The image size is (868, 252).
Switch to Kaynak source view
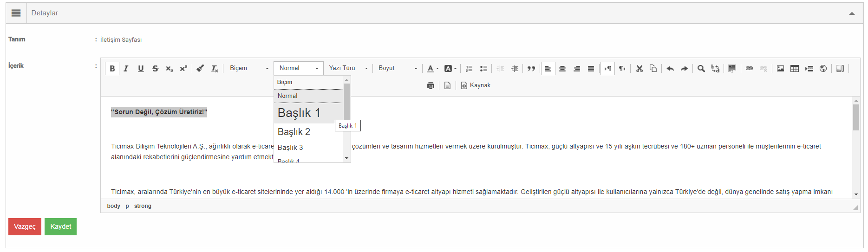[x=476, y=85]
